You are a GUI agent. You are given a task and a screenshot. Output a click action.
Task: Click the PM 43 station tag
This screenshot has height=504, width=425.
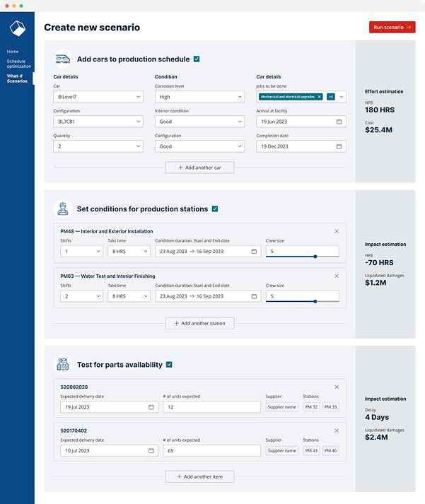tap(311, 451)
